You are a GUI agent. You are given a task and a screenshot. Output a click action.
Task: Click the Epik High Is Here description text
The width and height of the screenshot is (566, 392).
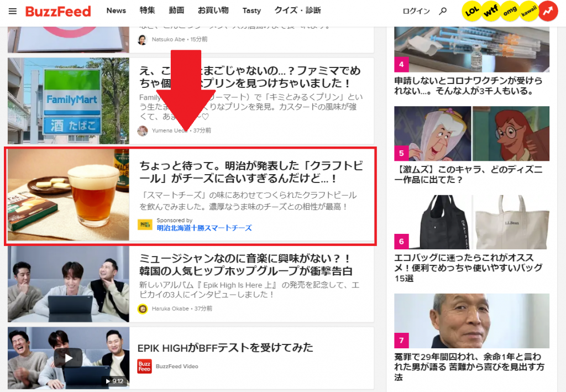coord(249,290)
